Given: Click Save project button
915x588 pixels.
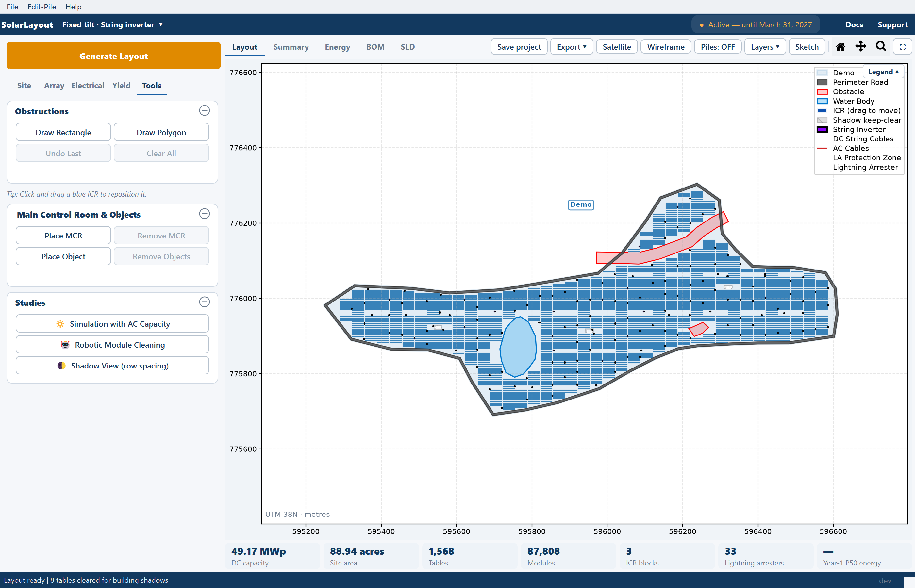Looking at the screenshot, I should (519, 47).
